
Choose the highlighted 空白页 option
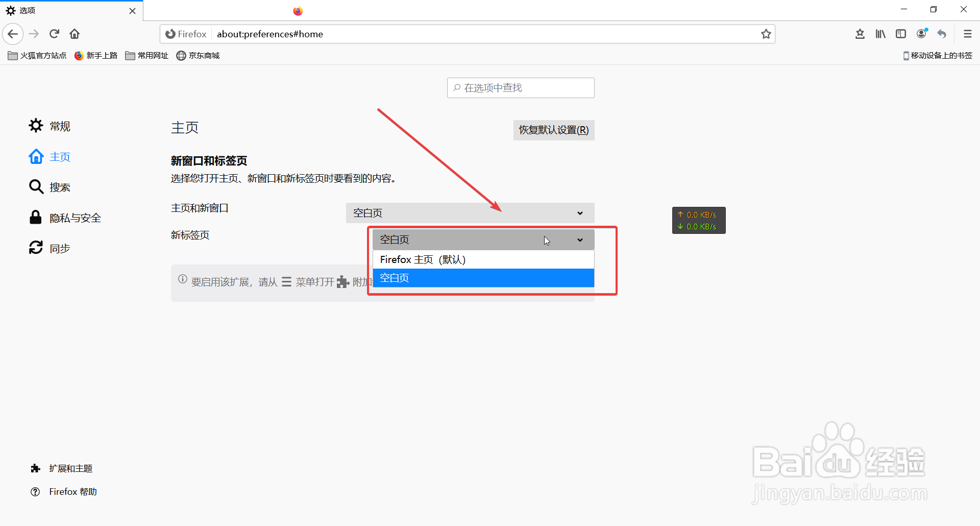(483, 278)
